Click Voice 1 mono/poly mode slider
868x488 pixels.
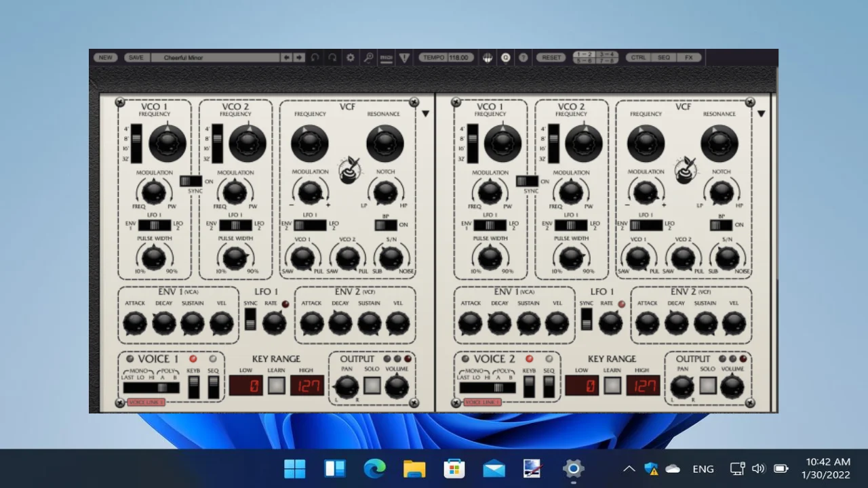pos(151,388)
